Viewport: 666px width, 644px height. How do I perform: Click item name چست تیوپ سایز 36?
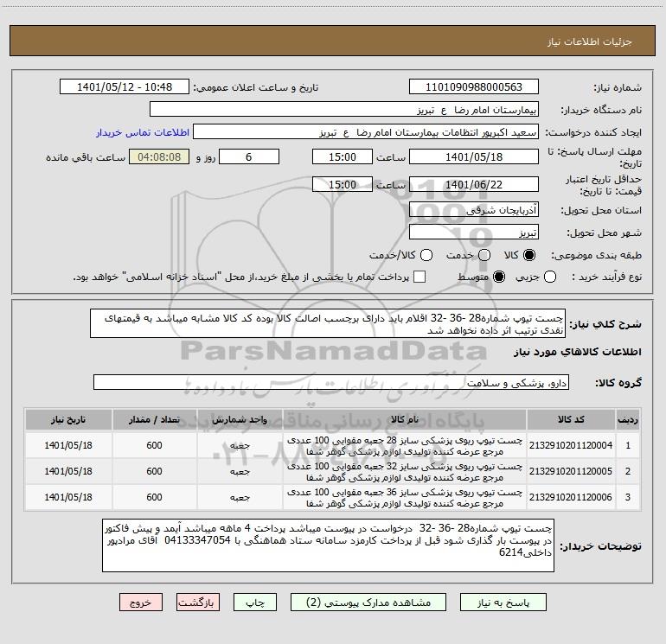pyautogui.click(x=405, y=498)
